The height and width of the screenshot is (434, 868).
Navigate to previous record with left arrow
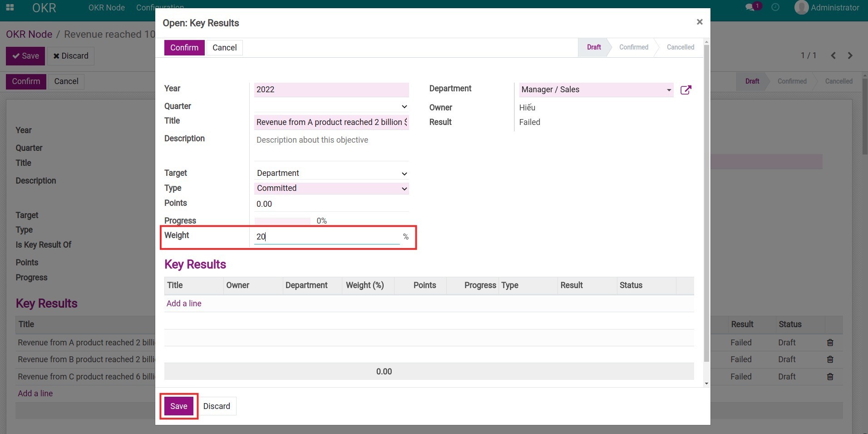pos(833,55)
